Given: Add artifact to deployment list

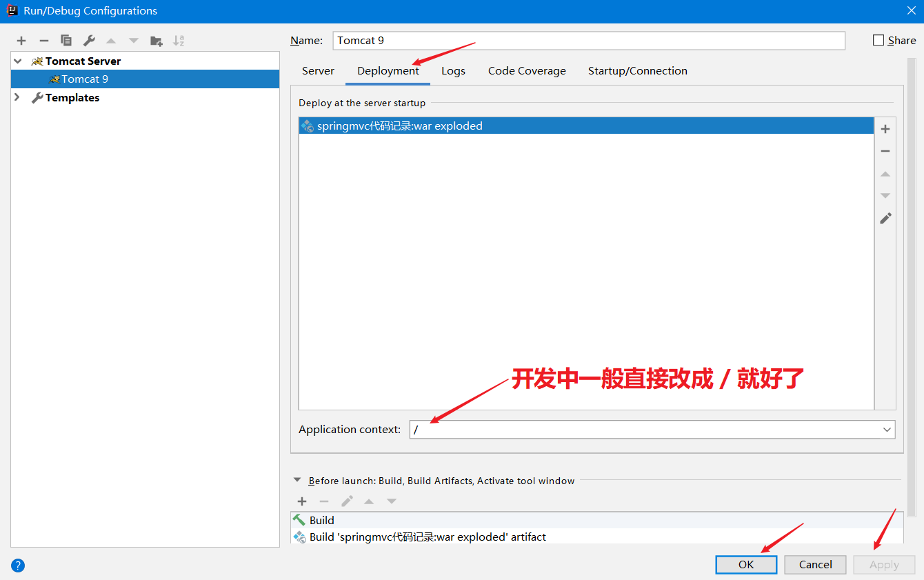Looking at the screenshot, I should click(x=885, y=129).
